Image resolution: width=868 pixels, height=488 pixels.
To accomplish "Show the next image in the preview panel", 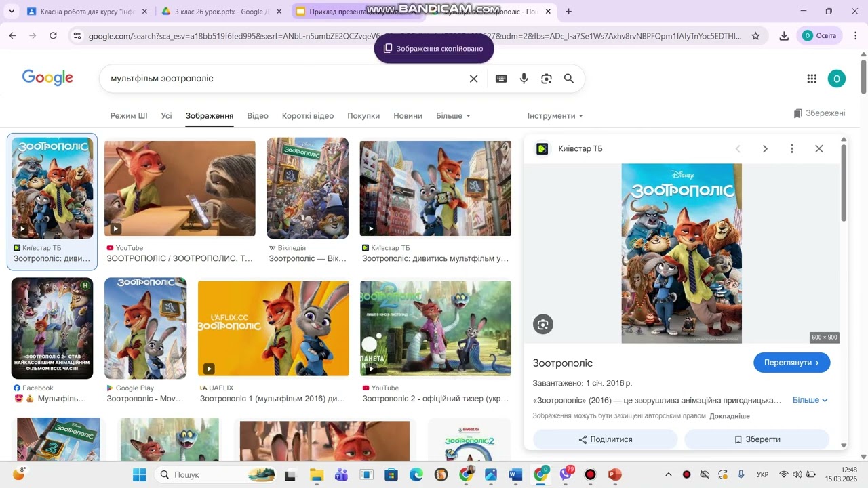I will pos(765,149).
